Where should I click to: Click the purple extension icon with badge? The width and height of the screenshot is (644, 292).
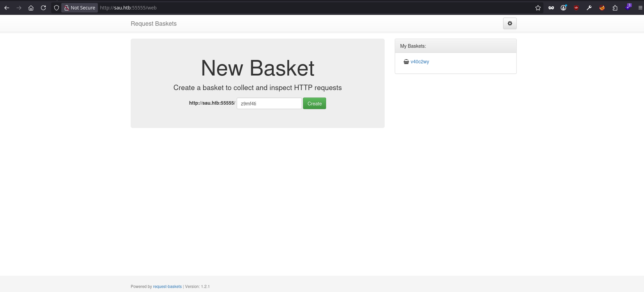point(628,7)
